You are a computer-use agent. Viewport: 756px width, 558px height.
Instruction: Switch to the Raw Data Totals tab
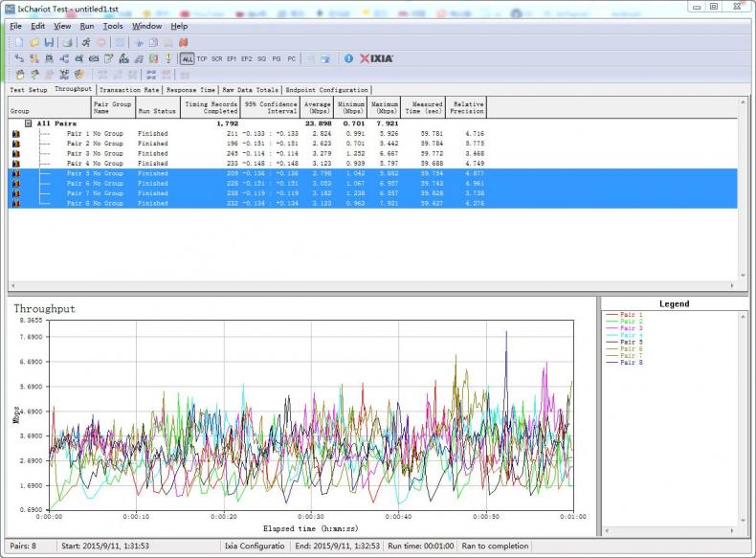[x=250, y=90]
